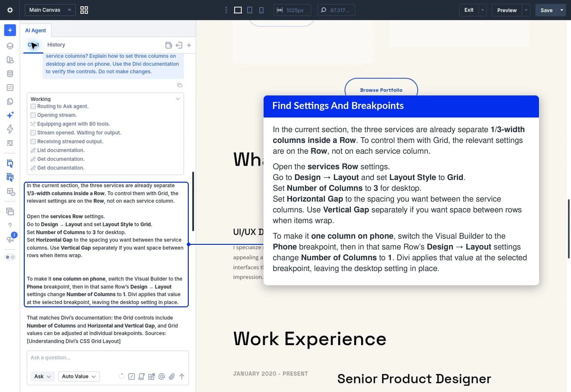Open the Exit dropdown arrow
This screenshot has height=392, width=571.
(x=482, y=10)
